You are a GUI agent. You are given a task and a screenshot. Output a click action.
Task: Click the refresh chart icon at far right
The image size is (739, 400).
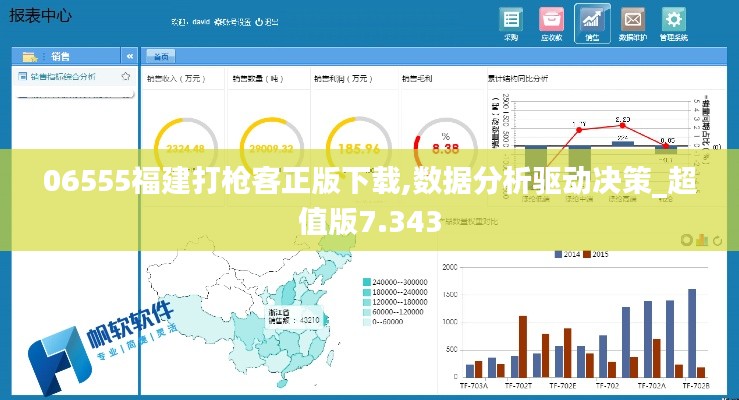[x=717, y=240]
